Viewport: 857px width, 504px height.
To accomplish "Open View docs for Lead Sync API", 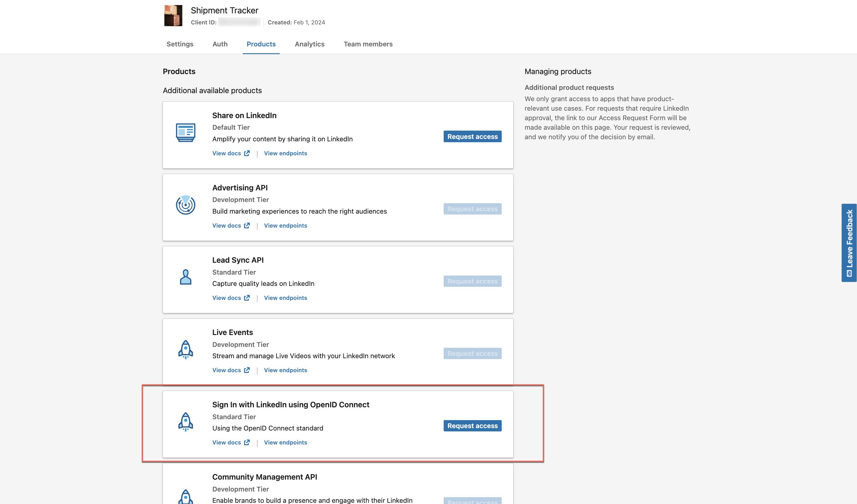I will [231, 298].
